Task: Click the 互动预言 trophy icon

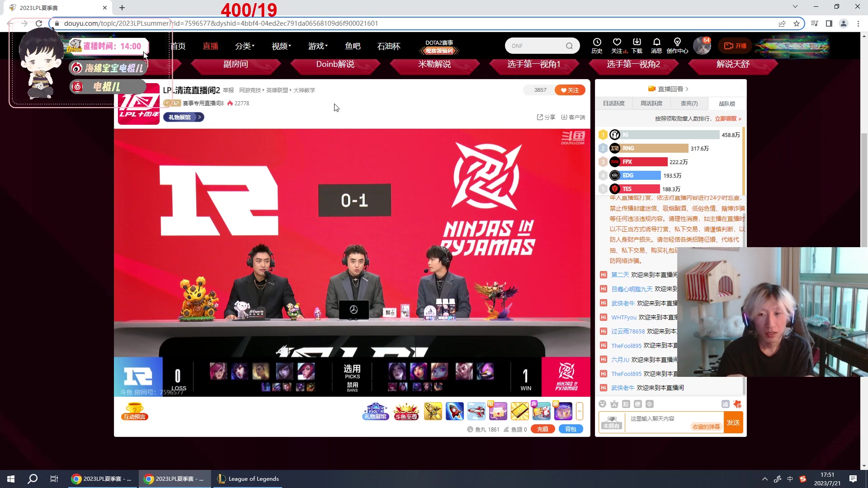Action: click(135, 411)
